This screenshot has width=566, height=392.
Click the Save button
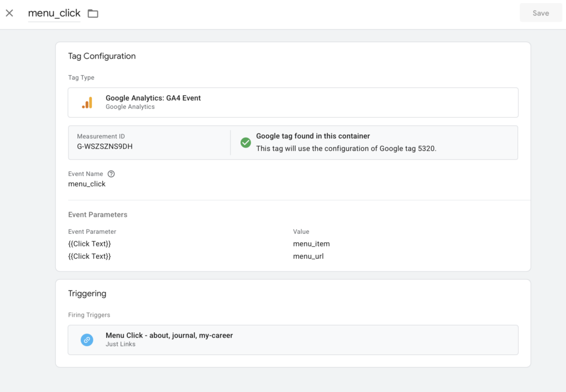(540, 13)
